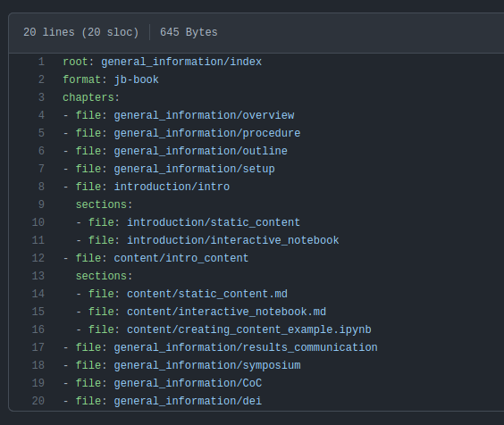Click 'general_information/index' on the root line
This screenshot has width=504, height=425.
[x=181, y=62]
